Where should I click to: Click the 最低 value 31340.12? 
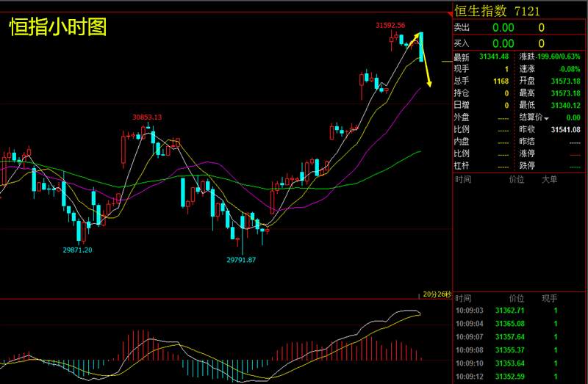pos(565,105)
